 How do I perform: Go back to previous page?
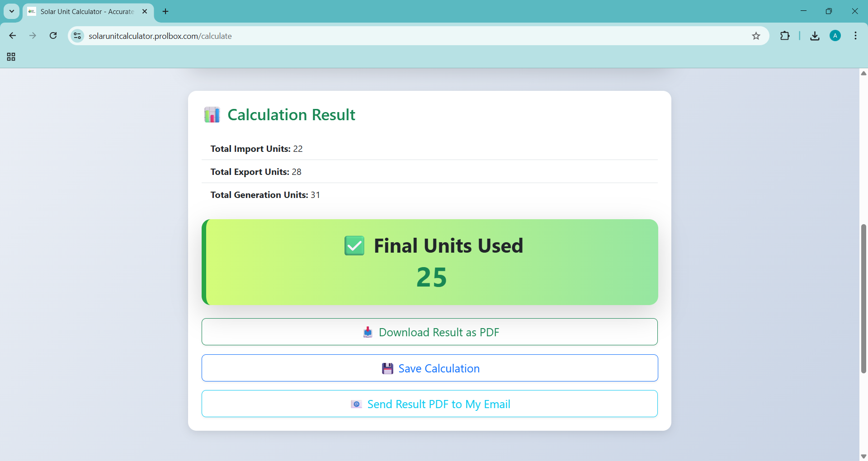(x=13, y=36)
